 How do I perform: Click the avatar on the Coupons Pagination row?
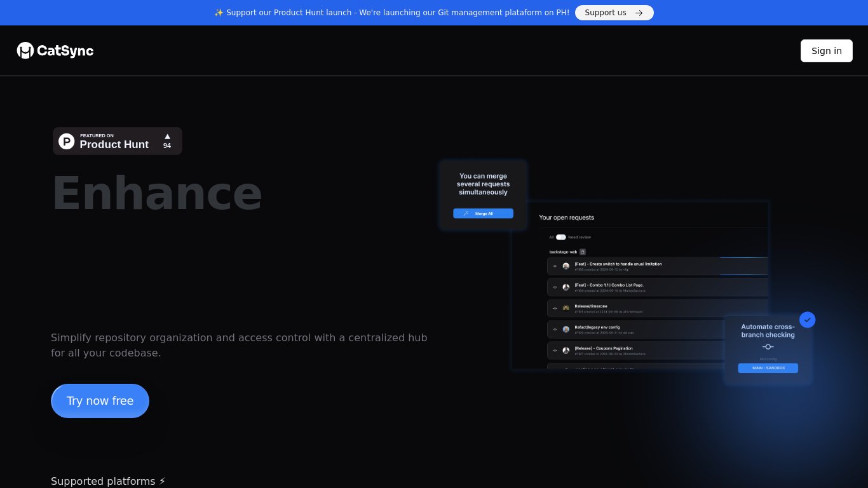566,350
